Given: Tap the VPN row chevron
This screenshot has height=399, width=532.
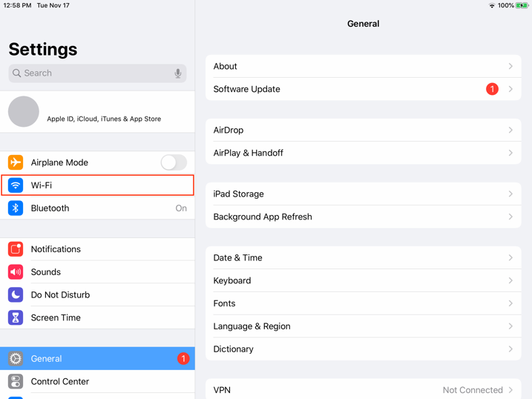Looking at the screenshot, I should 510,390.
